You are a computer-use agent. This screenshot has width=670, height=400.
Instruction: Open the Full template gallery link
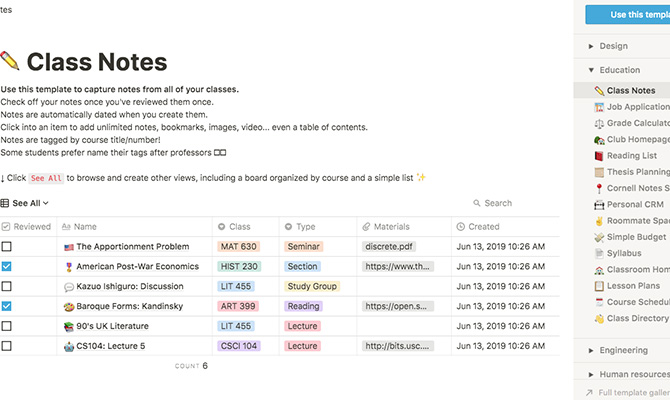click(630, 392)
